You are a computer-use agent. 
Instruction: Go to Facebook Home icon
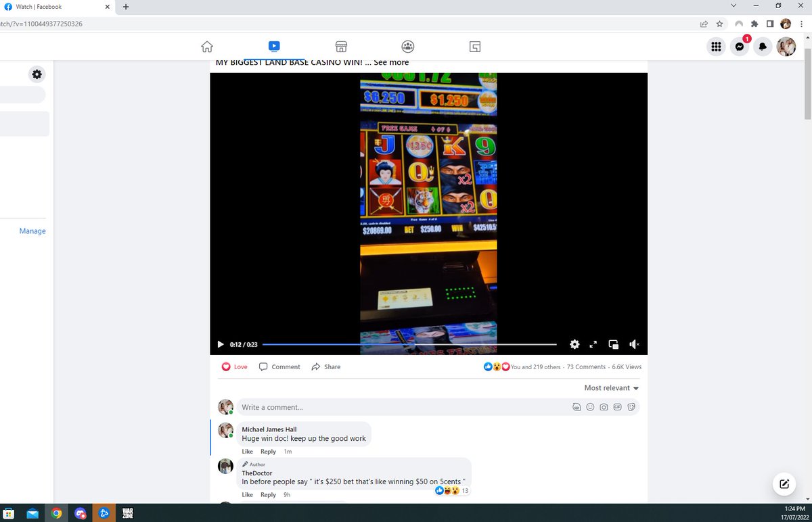[207, 47]
